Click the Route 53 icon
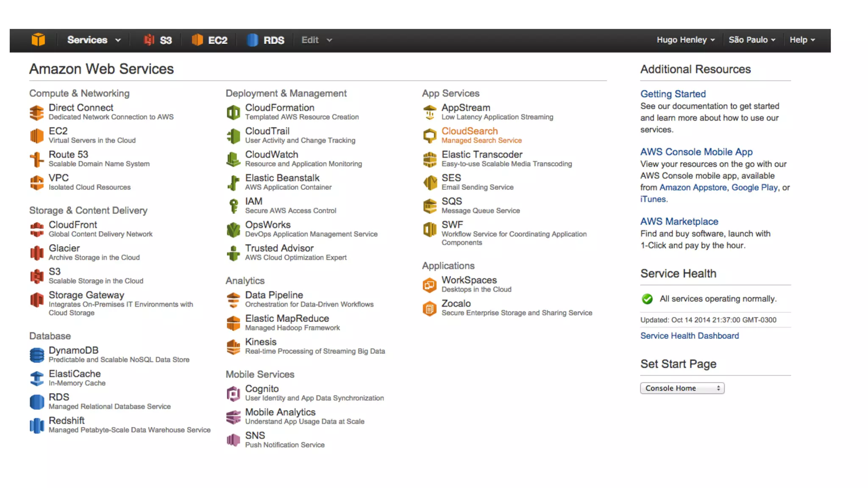 (x=37, y=159)
